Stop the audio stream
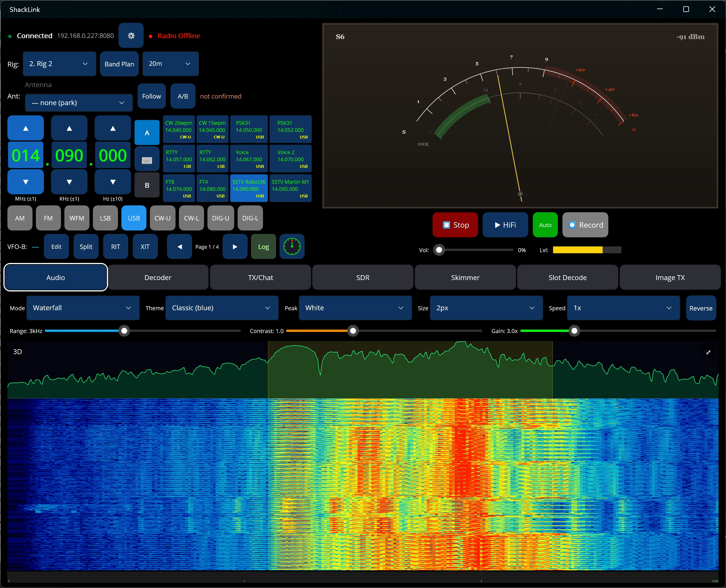 455,225
